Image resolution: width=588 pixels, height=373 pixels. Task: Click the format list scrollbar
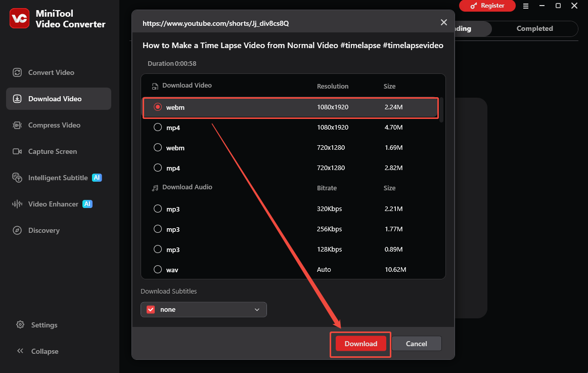point(441,110)
